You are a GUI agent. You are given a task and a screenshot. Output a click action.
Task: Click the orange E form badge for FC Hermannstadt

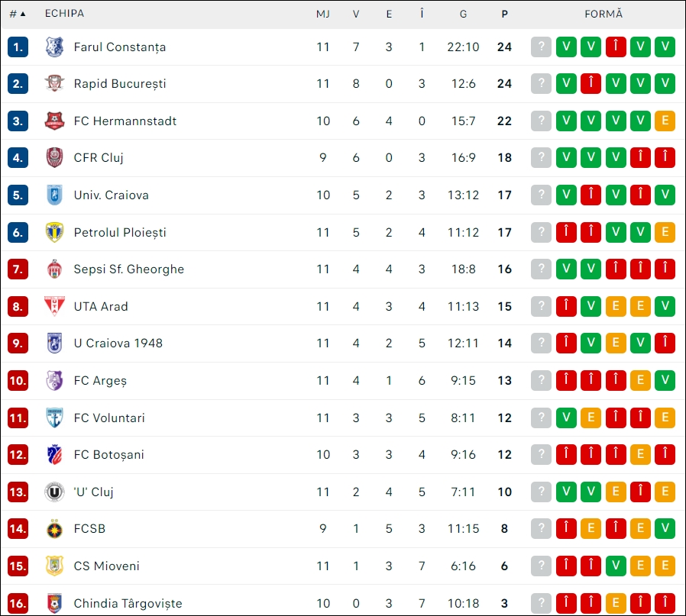665,121
